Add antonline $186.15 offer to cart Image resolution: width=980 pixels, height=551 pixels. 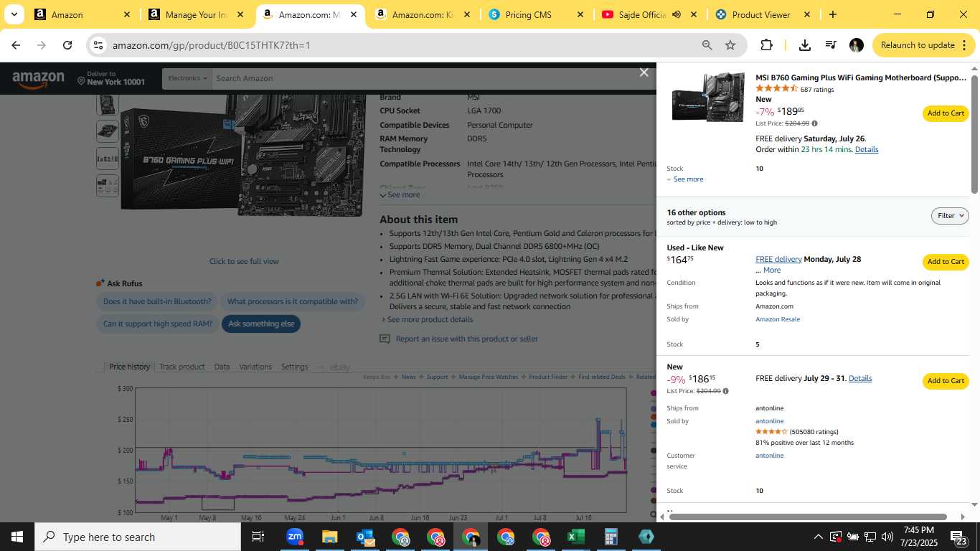tap(946, 381)
